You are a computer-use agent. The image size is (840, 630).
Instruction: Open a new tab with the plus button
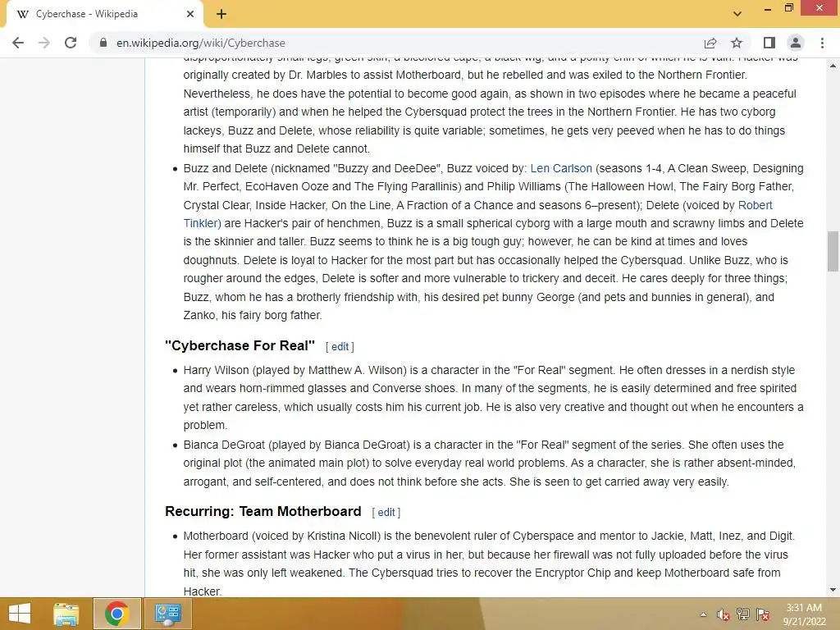click(x=221, y=15)
